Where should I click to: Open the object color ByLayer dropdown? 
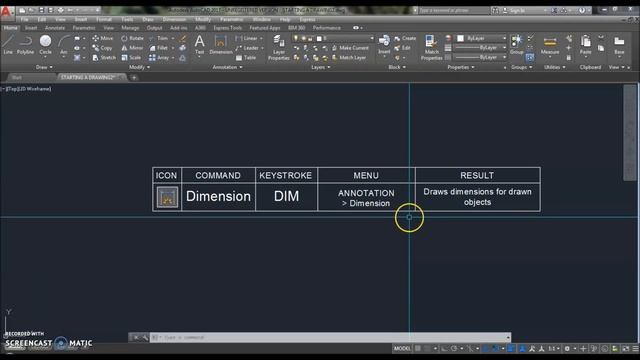[x=481, y=38]
